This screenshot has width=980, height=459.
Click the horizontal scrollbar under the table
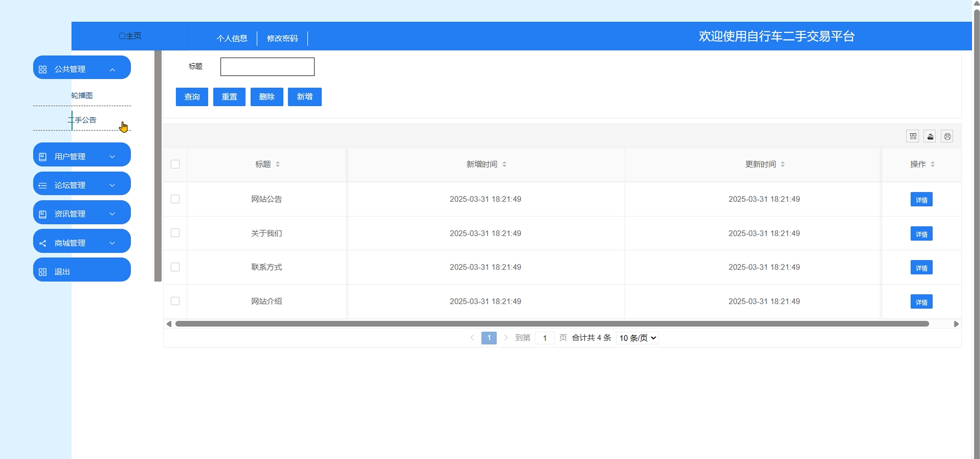point(552,324)
